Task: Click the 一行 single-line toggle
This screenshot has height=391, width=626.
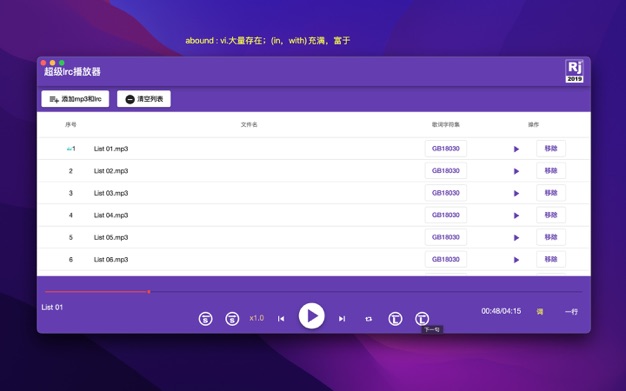Action: [x=571, y=312]
